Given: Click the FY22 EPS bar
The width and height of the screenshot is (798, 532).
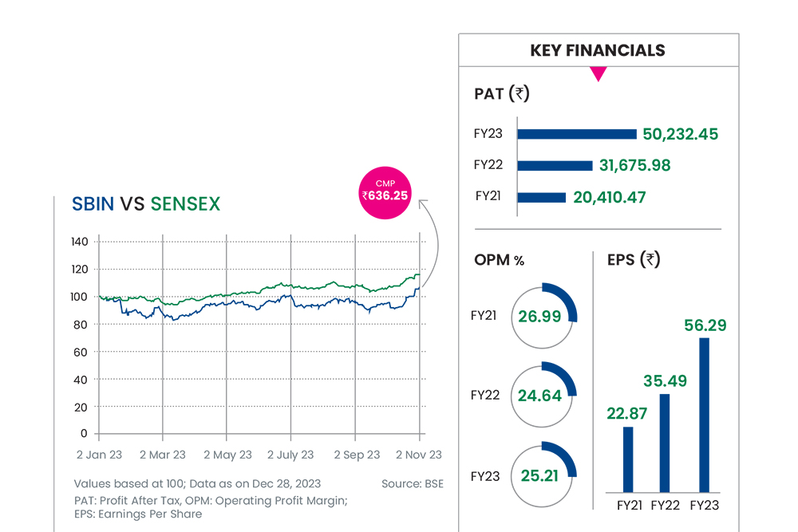Looking at the screenshot, I should click(665, 443).
